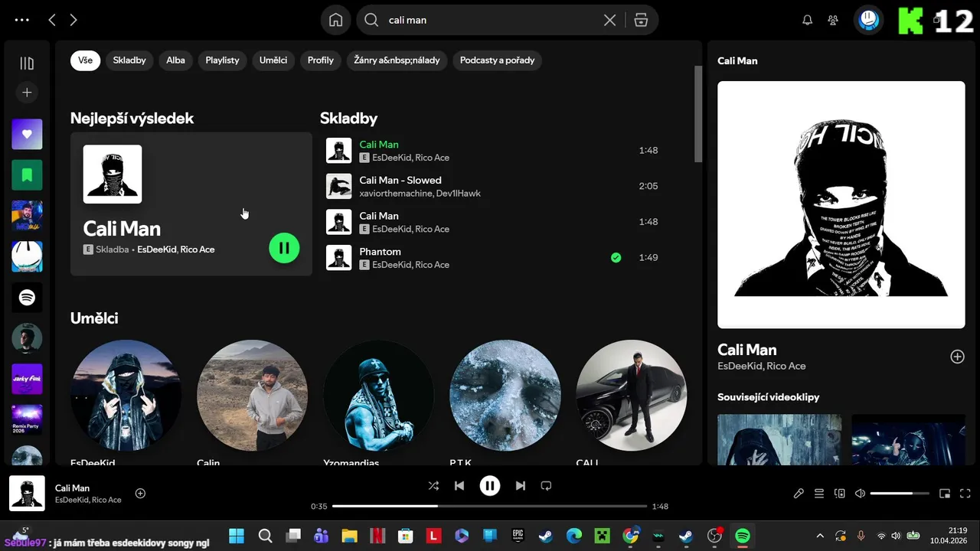Open the miniplayer
This screenshot has width=980, height=551.
pos(945,494)
